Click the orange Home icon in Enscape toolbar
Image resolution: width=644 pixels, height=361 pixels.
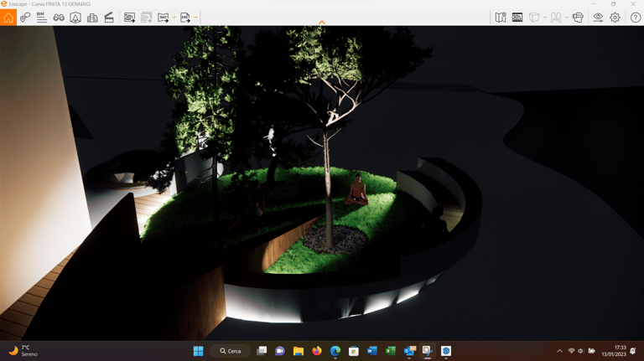coord(8,18)
